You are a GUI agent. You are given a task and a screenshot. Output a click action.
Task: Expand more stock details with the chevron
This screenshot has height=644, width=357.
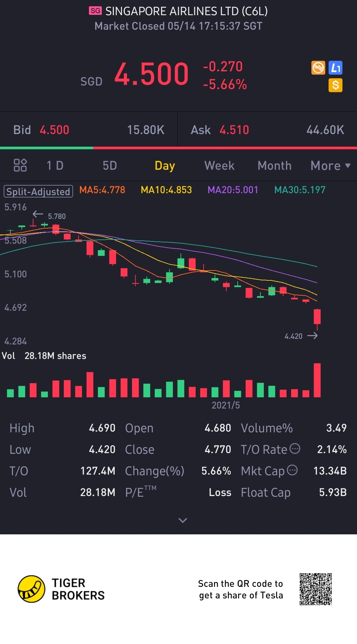tap(182, 520)
